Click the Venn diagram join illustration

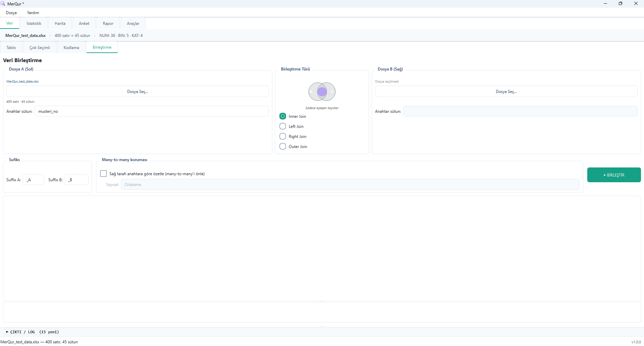pyautogui.click(x=322, y=92)
